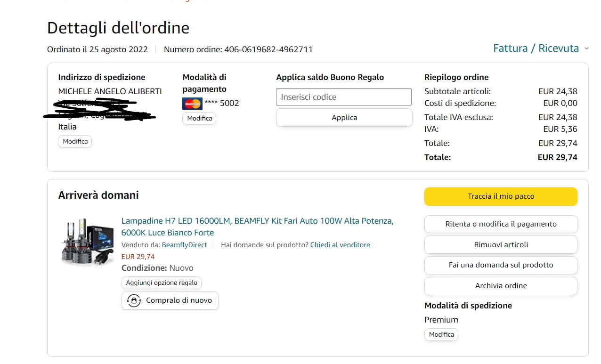Modify the shipping address
Viewport: 601px width, 364px height.
click(75, 141)
